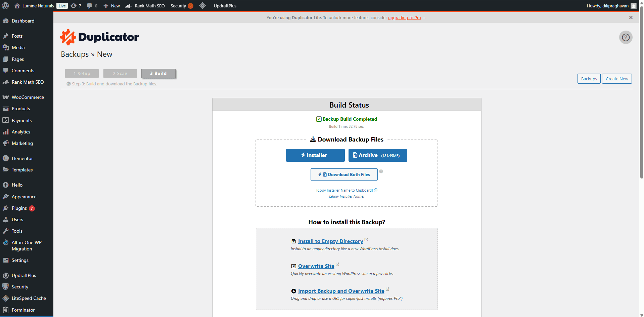Viewport: 644px width, 317px height.
Task: Open Comments in the sidebar
Action: [x=27, y=71]
